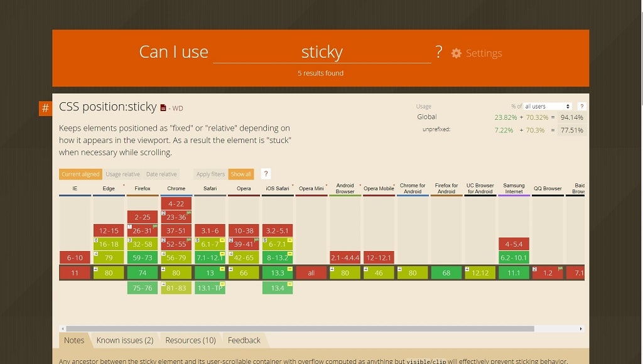Click the Edge column header

109,188
